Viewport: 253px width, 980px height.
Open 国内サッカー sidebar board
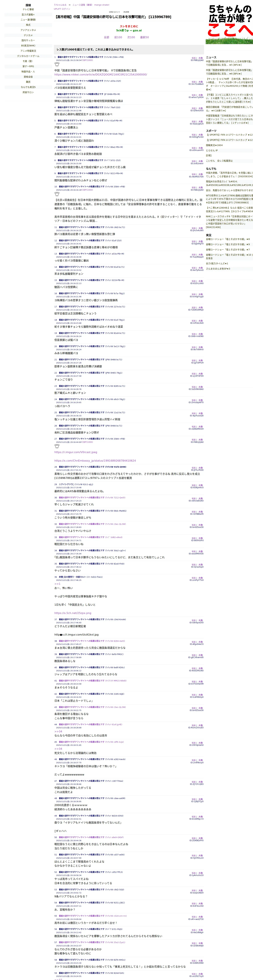coord(28,40)
